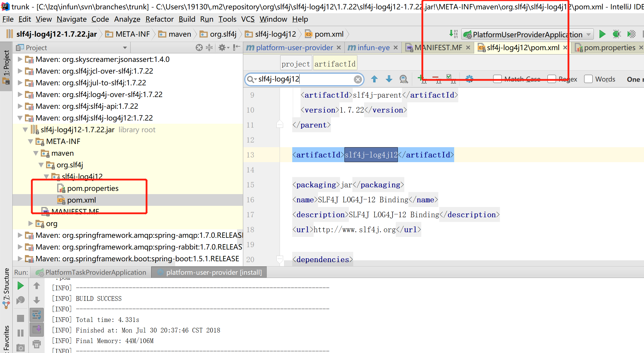Close the MANIFEST.MF tab

coord(468,47)
